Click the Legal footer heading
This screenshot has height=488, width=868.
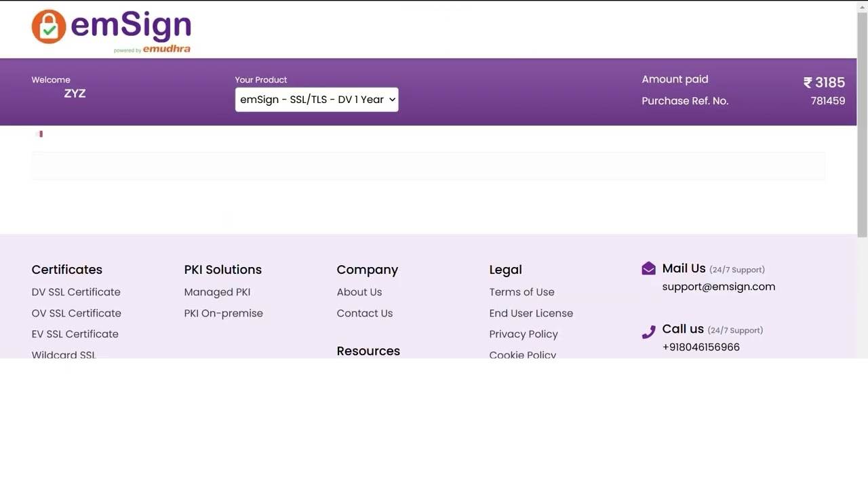506,270
